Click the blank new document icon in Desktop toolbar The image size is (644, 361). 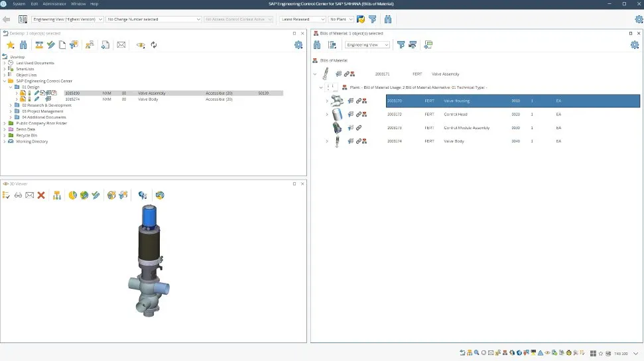pyautogui.click(x=62, y=45)
